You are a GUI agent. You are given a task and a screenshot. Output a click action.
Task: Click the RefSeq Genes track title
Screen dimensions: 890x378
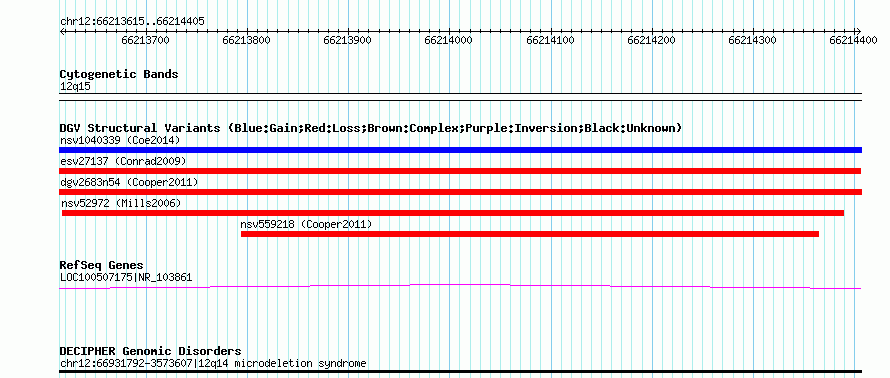click(101, 265)
